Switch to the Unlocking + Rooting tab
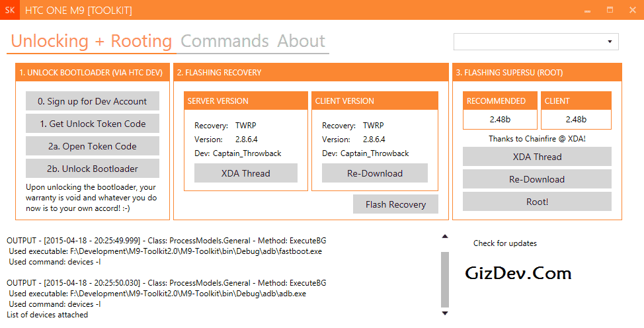 91,41
